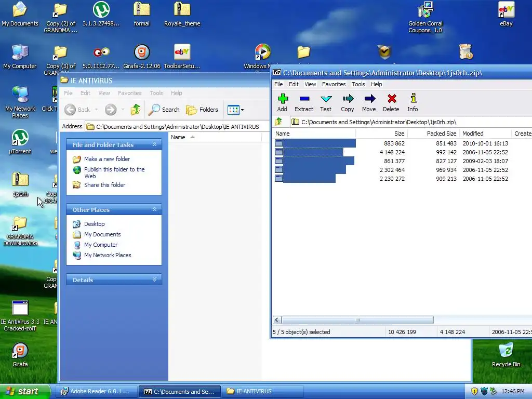Open the Back button history dropdown arrow

[96, 110]
